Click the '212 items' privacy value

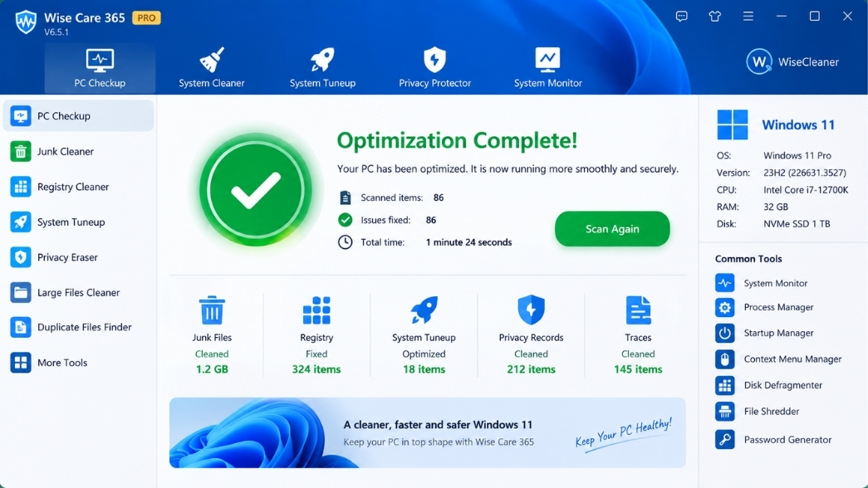point(531,369)
